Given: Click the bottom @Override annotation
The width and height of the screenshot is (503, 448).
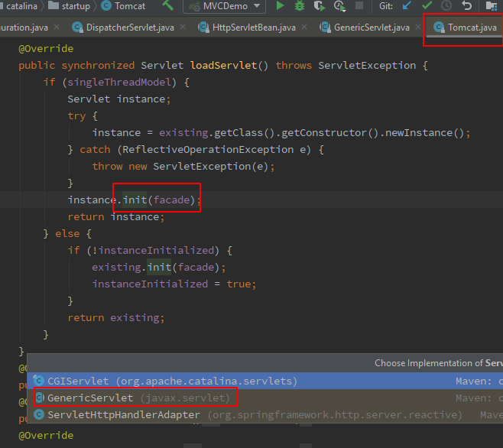Looking at the screenshot, I should click(x=46, y=436).
